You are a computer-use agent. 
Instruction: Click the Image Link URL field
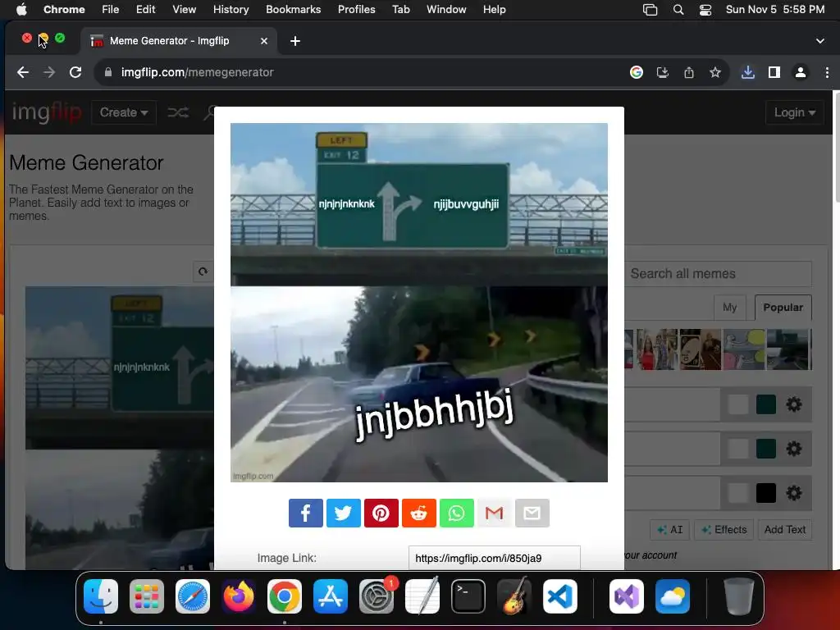point(494,558)
